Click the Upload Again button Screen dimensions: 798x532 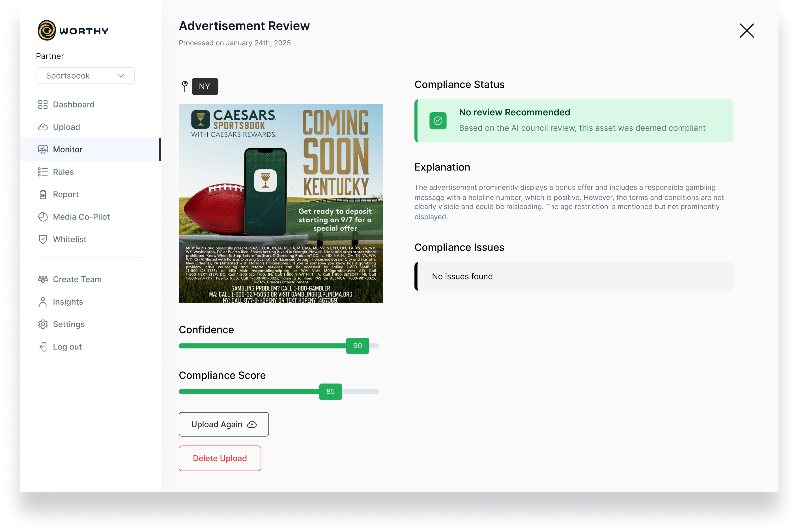[224, 425]
